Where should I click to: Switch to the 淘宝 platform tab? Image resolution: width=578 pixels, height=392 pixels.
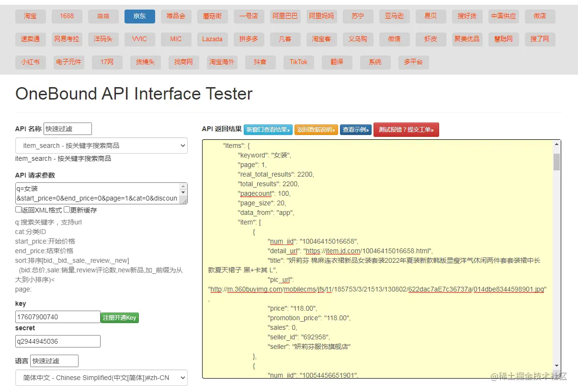point(30,16)
